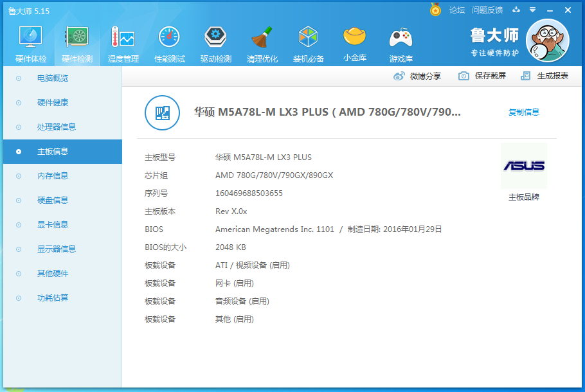This screenshot has width=585, height=392.
Task: Select 处理器信息 in sidebar
Action: click(63, 127)
